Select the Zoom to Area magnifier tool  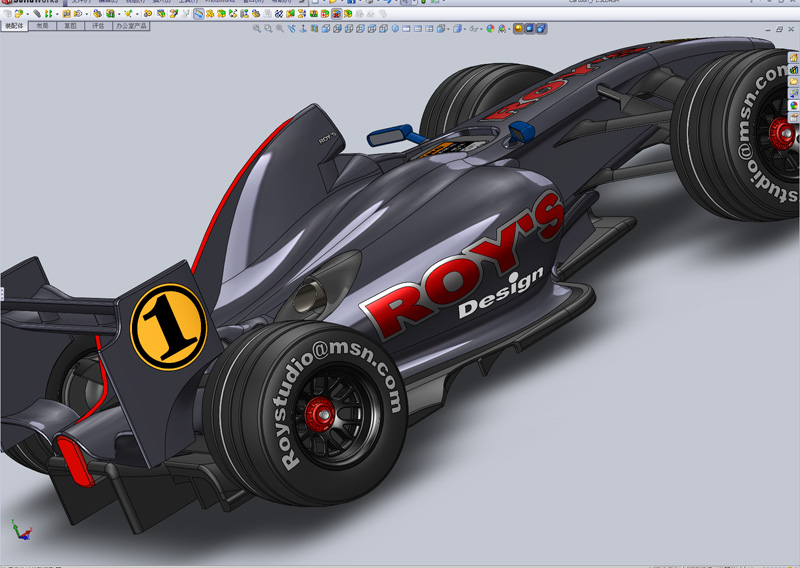(269, 29)
